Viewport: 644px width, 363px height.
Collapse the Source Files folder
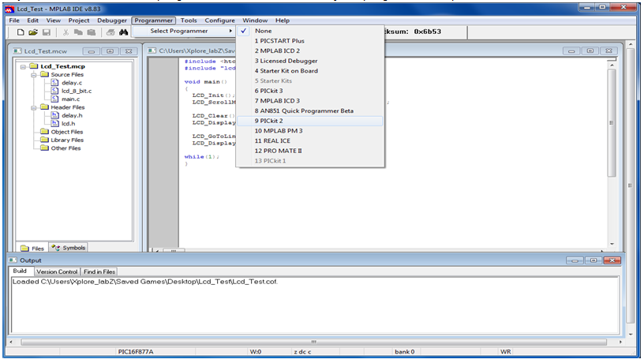coord(34,75)
